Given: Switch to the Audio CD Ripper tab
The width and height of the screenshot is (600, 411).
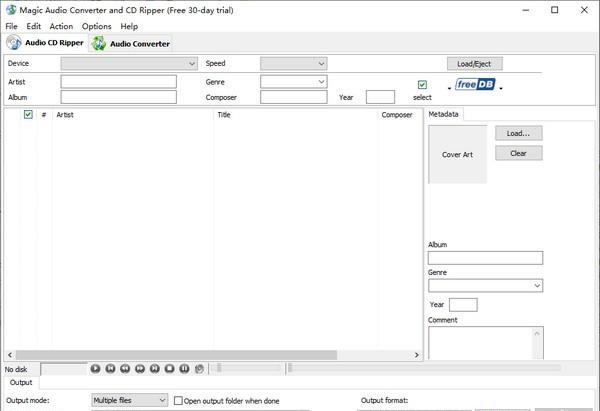Looking at the screenshot, I should pyautogui.click(x=46, y=42).
